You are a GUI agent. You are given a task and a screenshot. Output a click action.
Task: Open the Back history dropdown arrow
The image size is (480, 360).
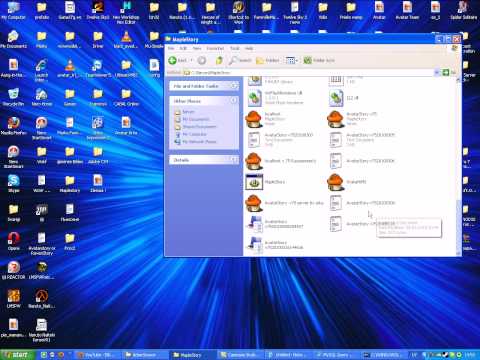click(191, 60)
